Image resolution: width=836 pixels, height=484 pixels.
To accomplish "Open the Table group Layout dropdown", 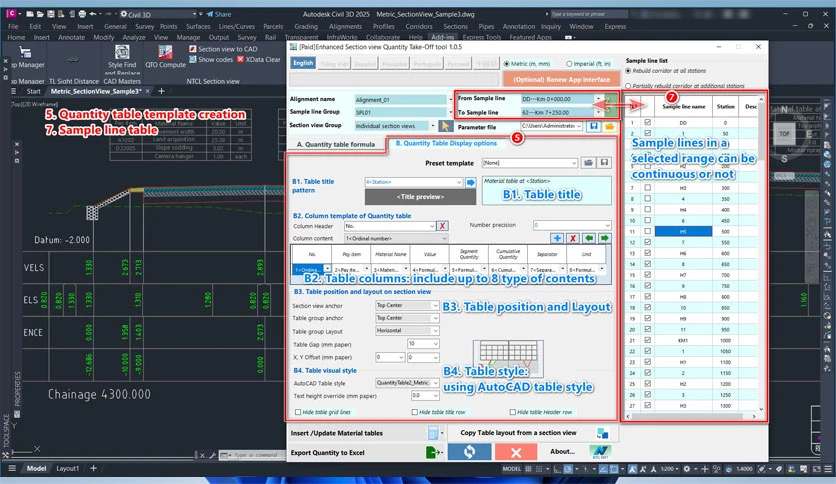I will point(435,331).
